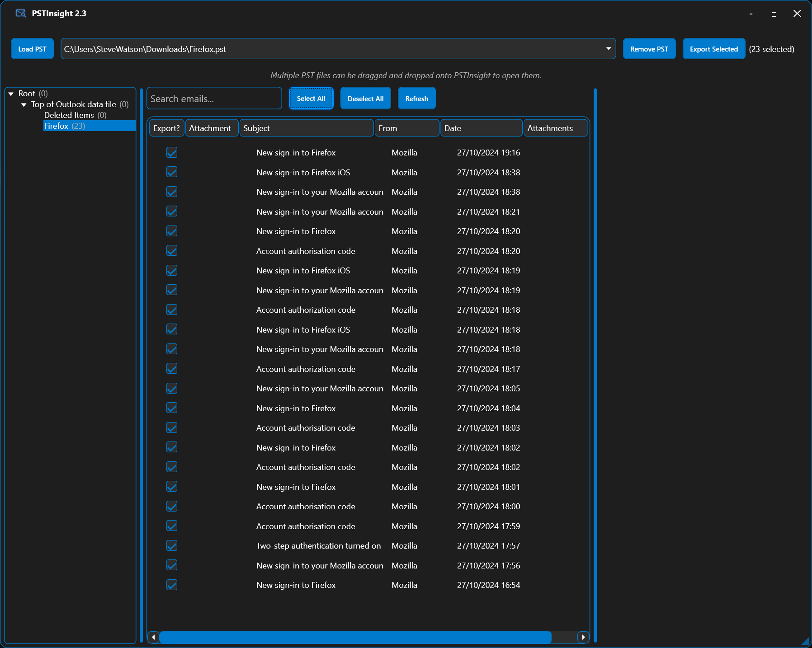Click the date 27/10/2024 18:01
This screenshot has height=648, width=812.
(488, 487)
